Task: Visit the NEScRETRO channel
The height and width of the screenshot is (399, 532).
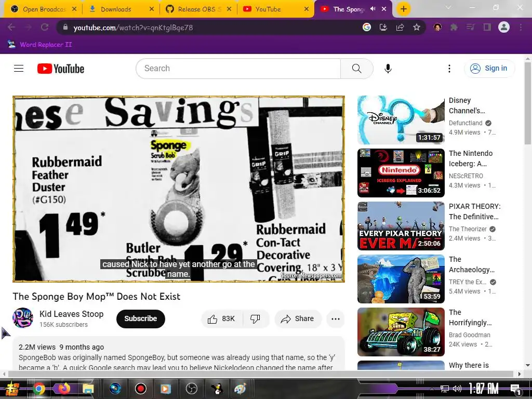Action: click(x=466, y=176)
